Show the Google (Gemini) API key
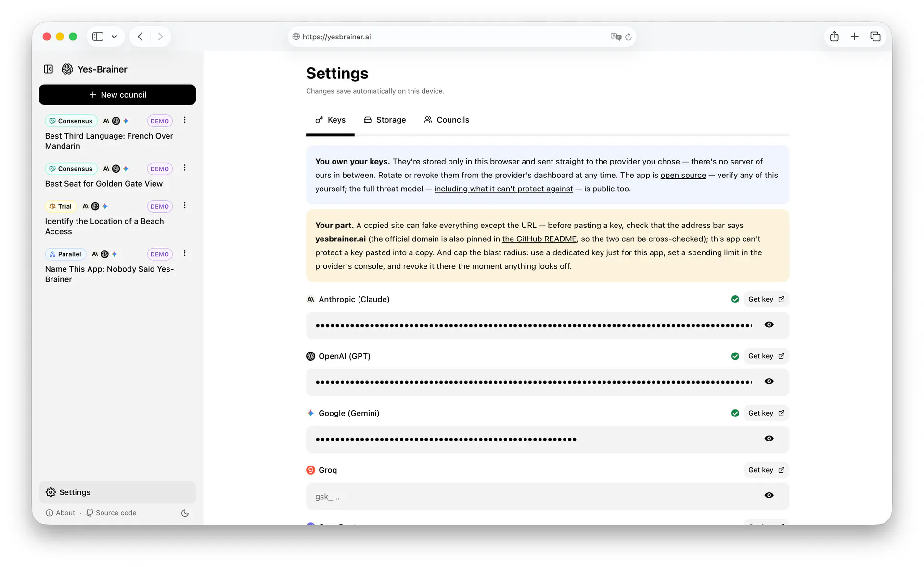Viewport: 924px width, 567px height. [x=769, y=439]
